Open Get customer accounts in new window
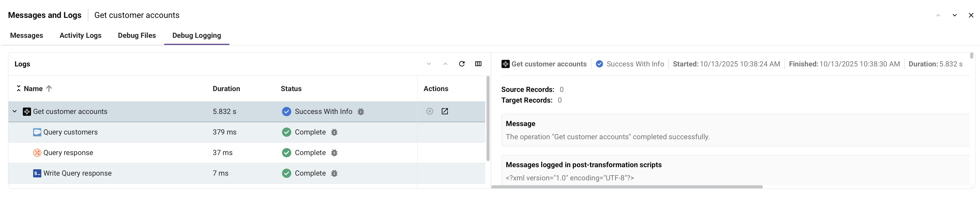 (444, 111)
